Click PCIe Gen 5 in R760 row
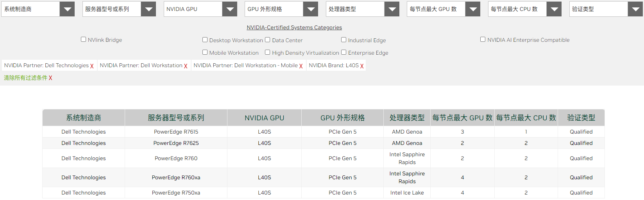Screen dimensions: 644x200 coord(343,158)
